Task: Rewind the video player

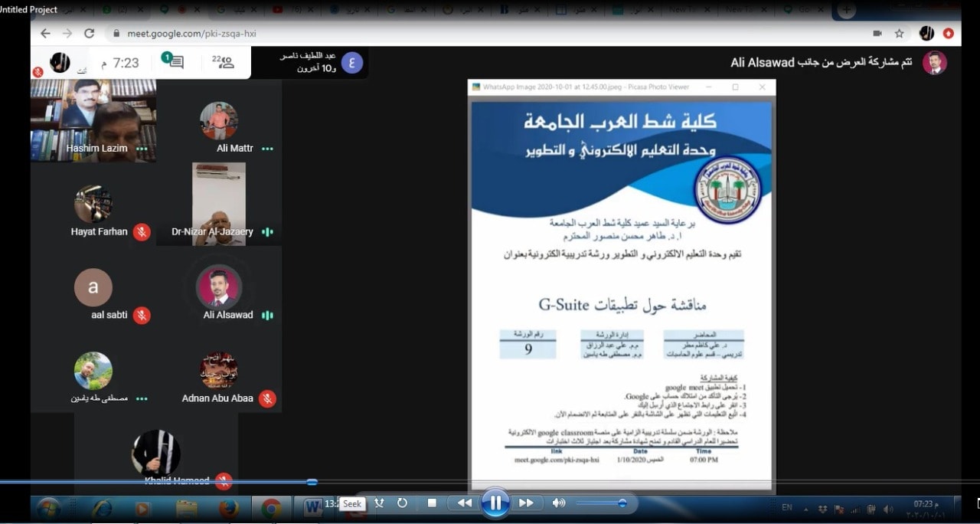Action: (x=464, y=503)
